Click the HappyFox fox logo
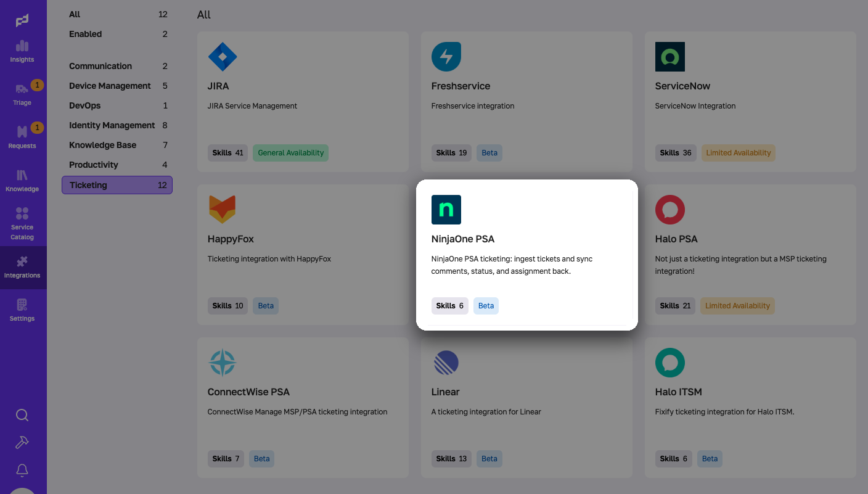The height and width of the screenshot is (494, 868). (223, 210)
